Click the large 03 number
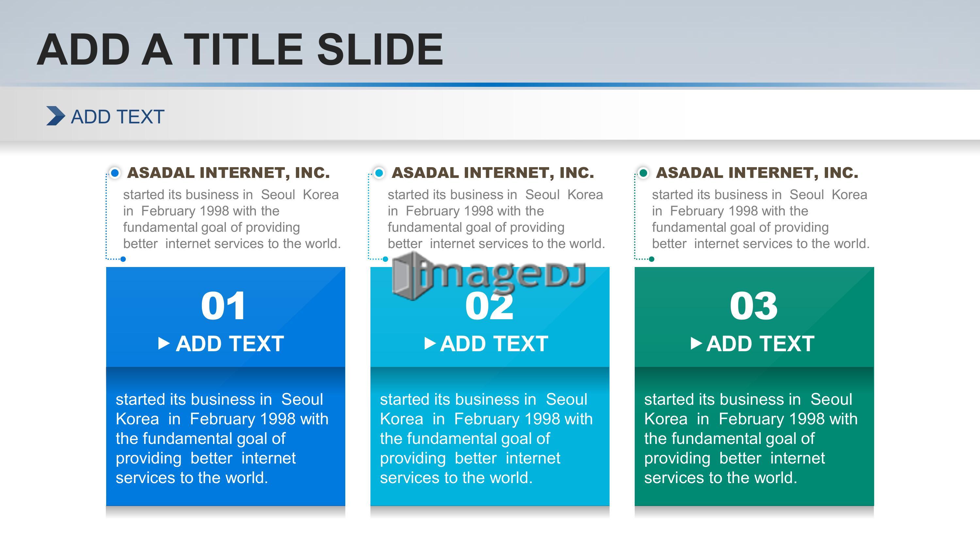 click(x=754, y=306)
